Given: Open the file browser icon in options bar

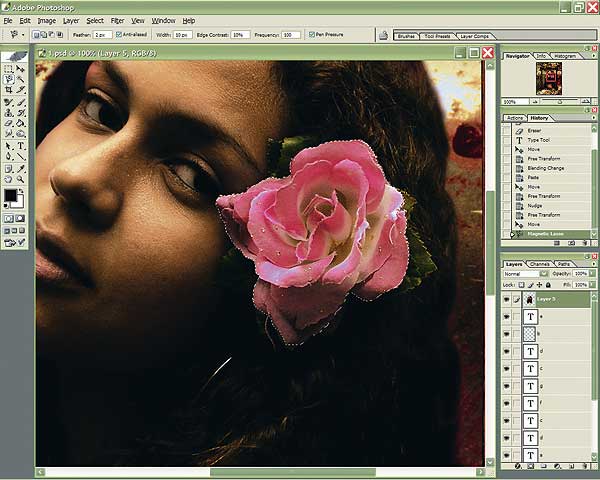Looking at the screenshot, I should tap(383, 34).
